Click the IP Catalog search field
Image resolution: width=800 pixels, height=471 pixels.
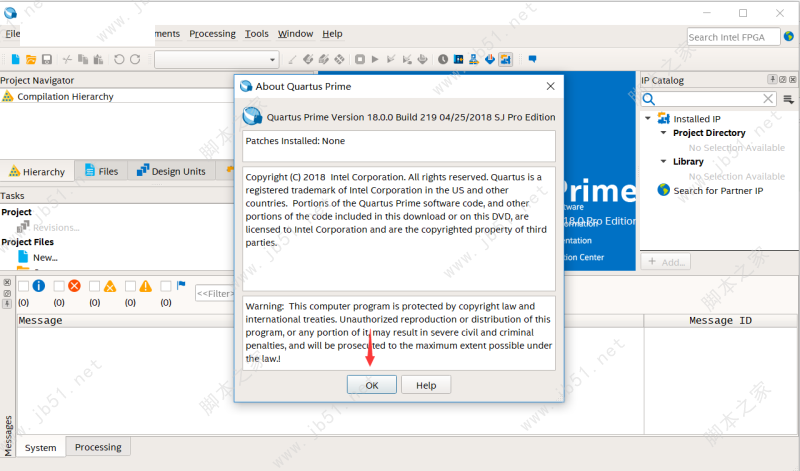point(709,98)
